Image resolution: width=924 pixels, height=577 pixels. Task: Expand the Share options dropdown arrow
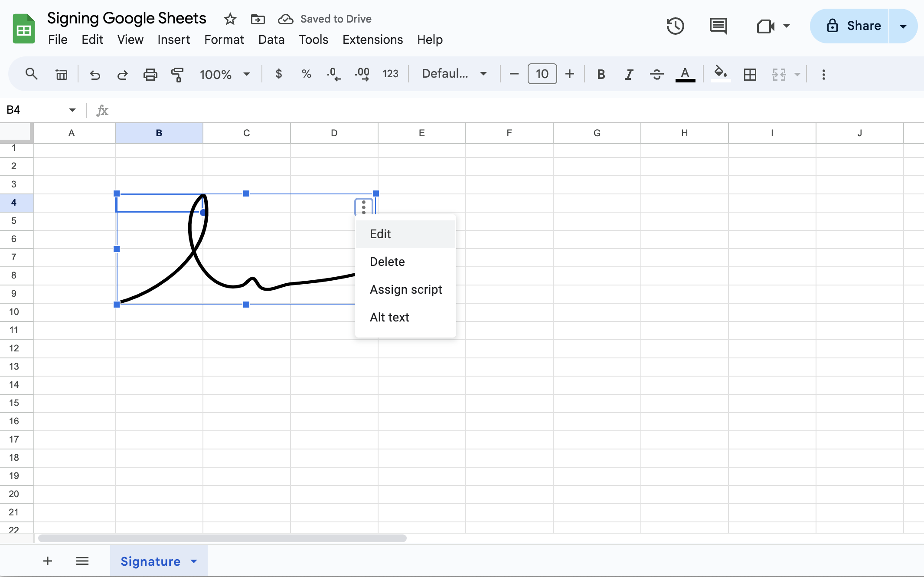pos(903,26)
